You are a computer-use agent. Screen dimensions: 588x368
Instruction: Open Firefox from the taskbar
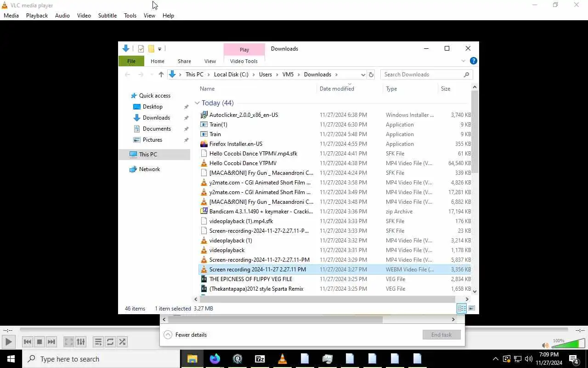pos(215,359)
